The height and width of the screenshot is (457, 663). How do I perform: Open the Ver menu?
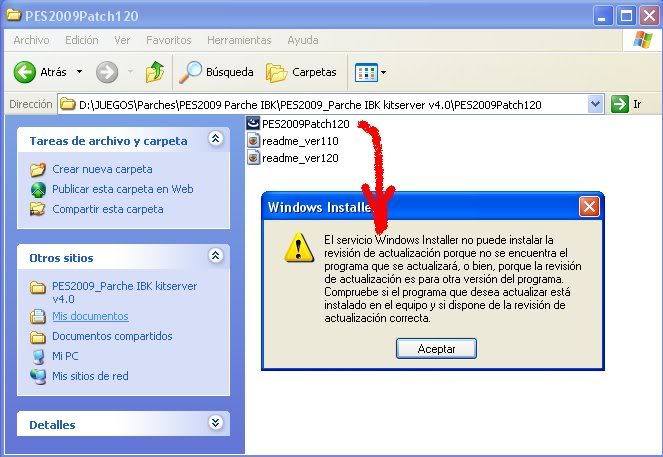(122, 40)
